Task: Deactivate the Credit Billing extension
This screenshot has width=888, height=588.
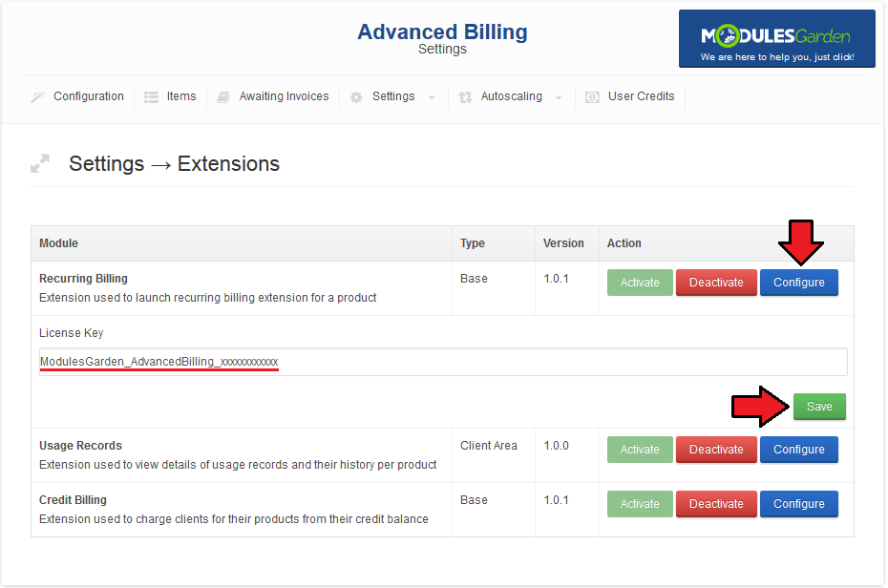Action: point(716,504)
